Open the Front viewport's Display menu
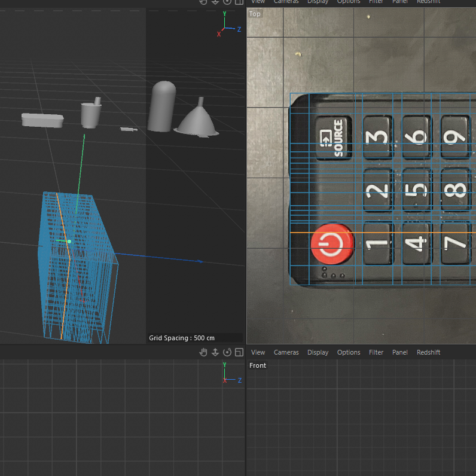This screenshot has width=476, height=476. (318, 352)
